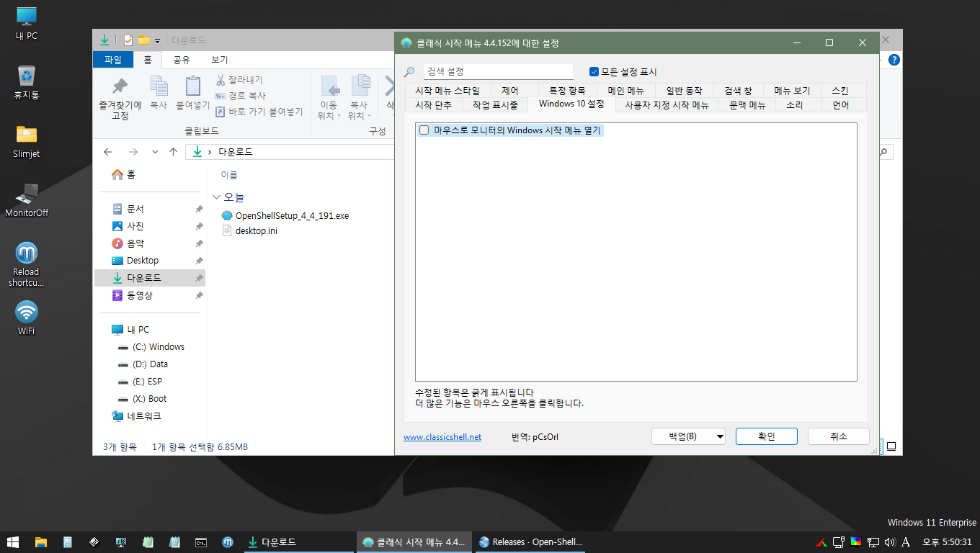This screenshot has width=980, height=553.
Task: Open the WiFi desktop shortcut
Action: pyautogui.click(x=27, y=318)
